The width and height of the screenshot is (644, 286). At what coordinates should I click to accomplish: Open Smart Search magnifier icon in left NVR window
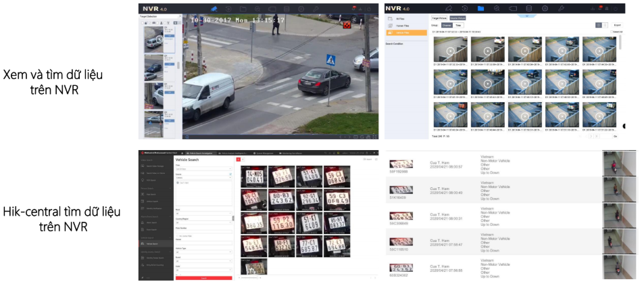pos(257,9)
